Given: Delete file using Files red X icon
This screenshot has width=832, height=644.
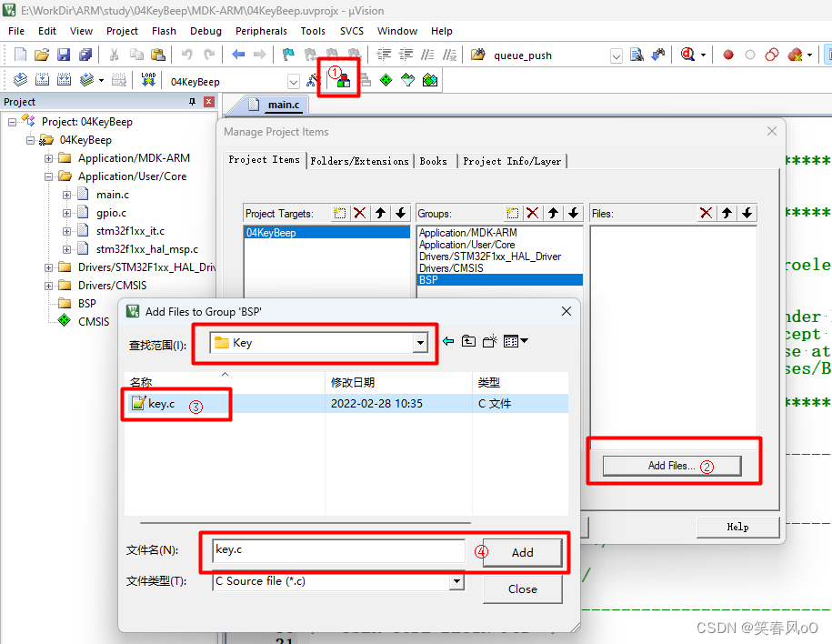Looking at the screenshot, I should 706,214.
